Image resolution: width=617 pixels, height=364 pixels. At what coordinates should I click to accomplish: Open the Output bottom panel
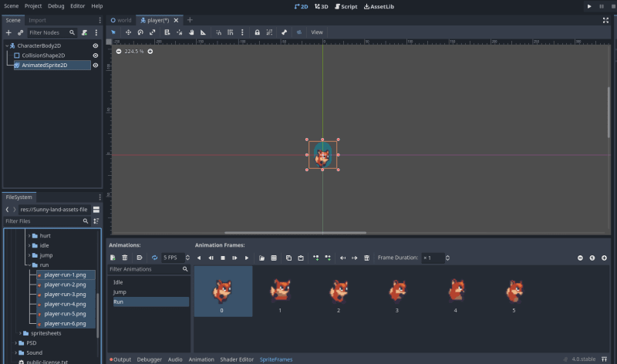[120, 359]
